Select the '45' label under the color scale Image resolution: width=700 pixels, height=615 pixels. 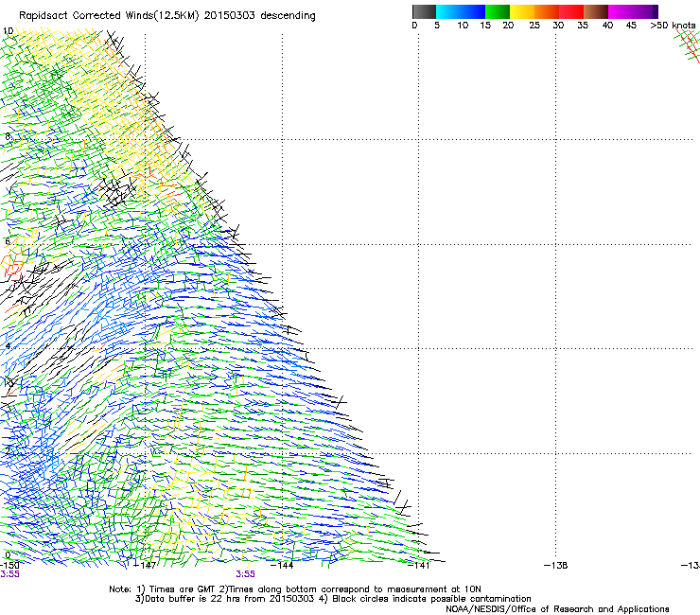tap(631, 26)
